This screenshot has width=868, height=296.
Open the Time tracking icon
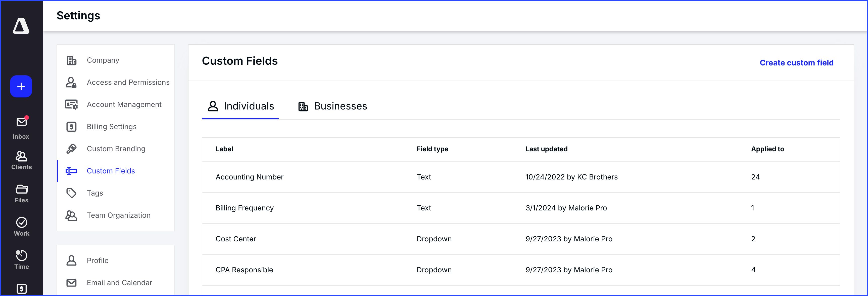(x=21, y=259)
